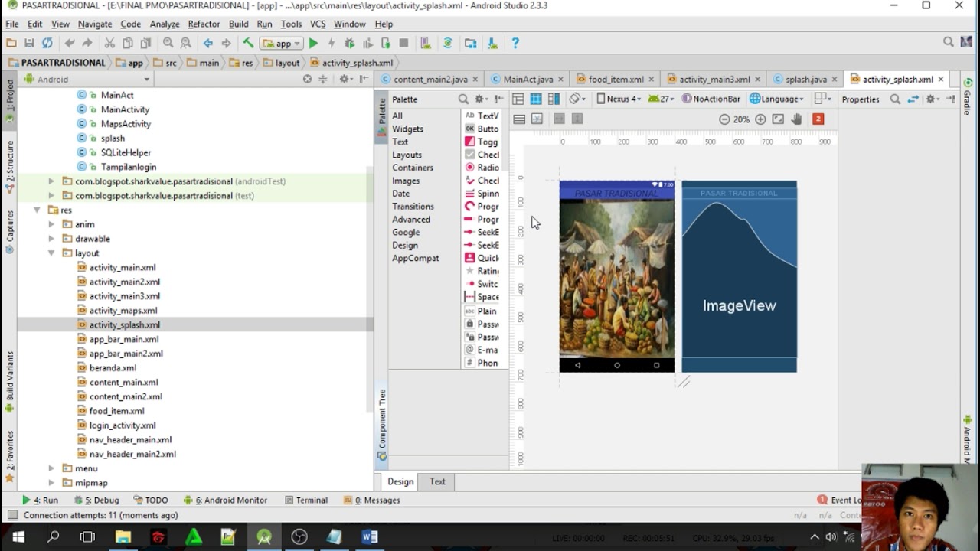Open the API 27 version dropdown

tap(661, 99)
